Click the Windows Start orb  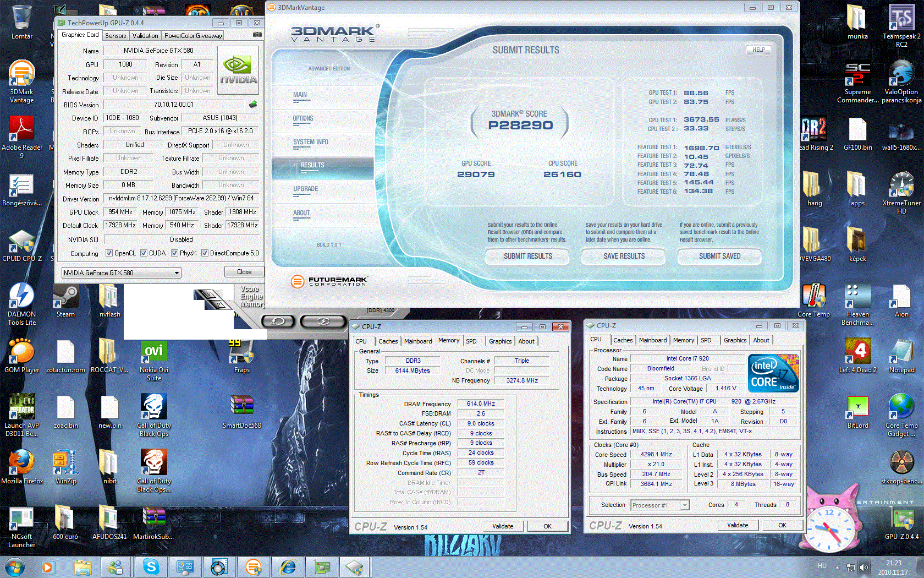[x=14, y=567]
